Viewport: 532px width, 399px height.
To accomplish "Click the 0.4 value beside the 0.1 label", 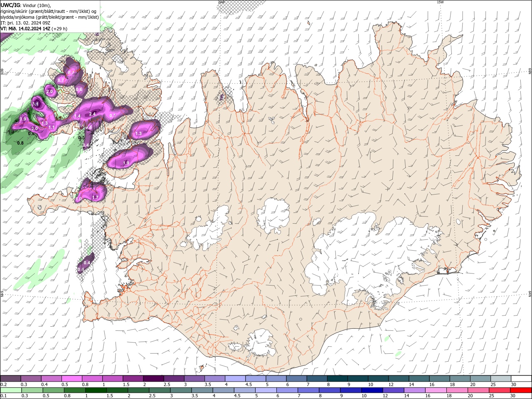I will coord(87,263).
